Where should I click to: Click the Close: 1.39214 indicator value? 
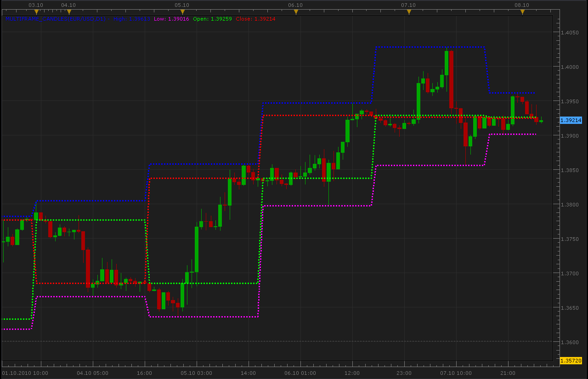pyautogui.click(x=255, y=19)
